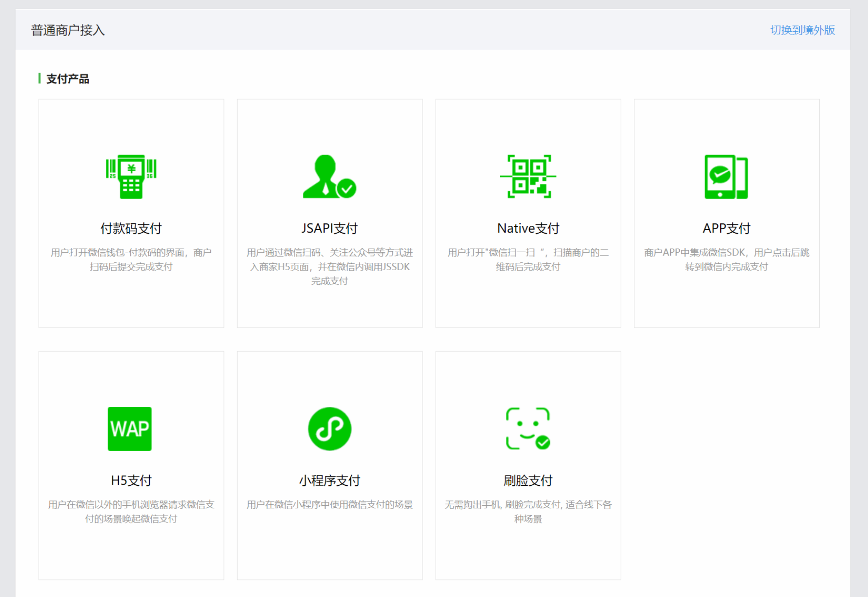Open the APP支付 title

tap(727, 228)
